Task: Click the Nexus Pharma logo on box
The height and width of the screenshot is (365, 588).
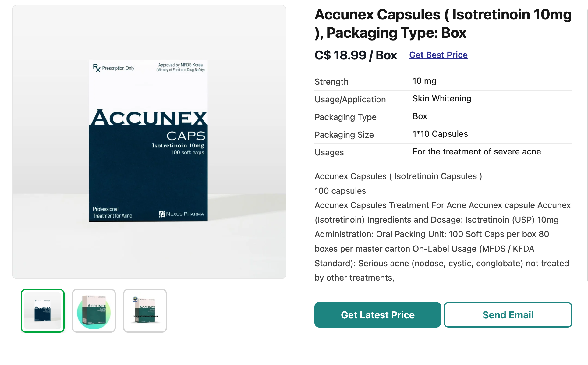Action: [181, 214]
